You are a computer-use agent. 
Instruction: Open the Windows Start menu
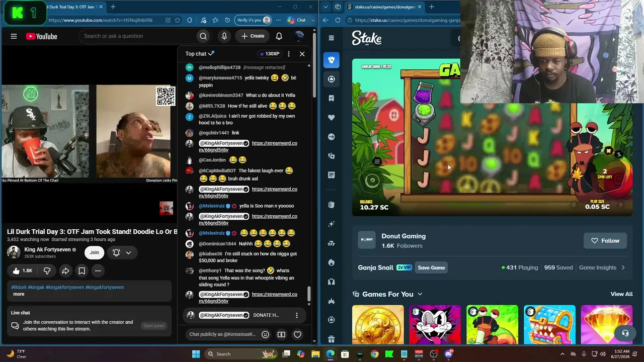tap(196, 354)
